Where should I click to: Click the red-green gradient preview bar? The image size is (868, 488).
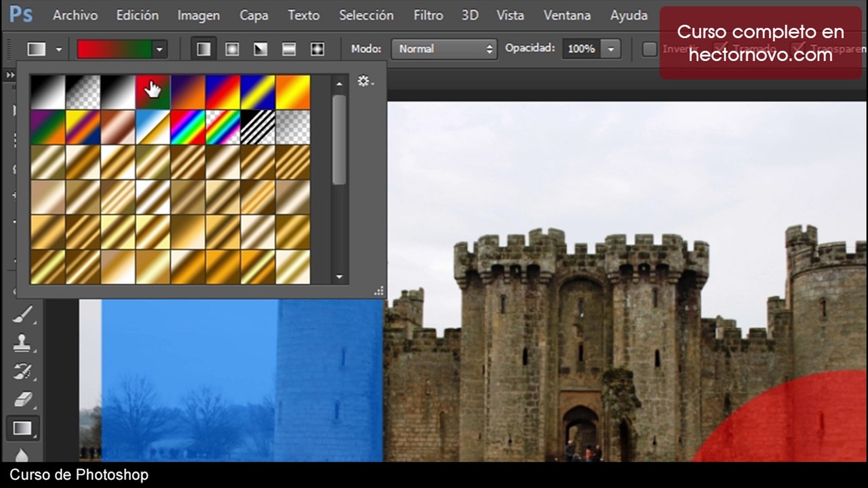(x=115, y=49)
